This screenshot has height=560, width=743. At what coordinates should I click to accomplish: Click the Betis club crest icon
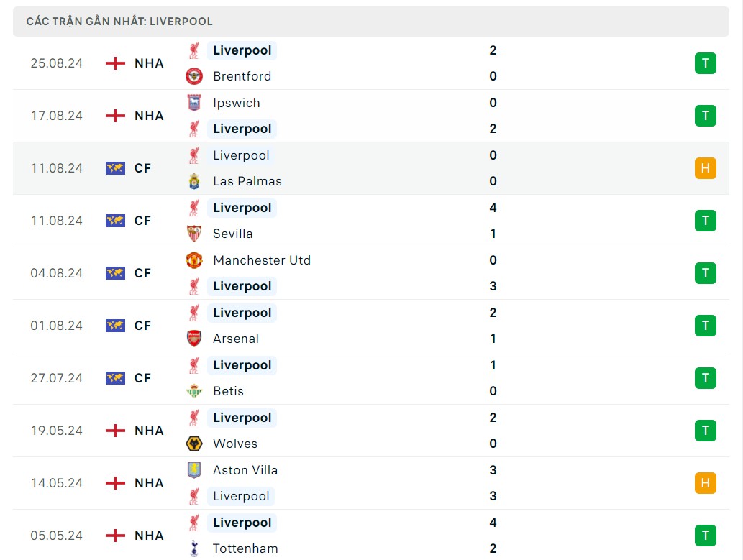coord(194,391)
